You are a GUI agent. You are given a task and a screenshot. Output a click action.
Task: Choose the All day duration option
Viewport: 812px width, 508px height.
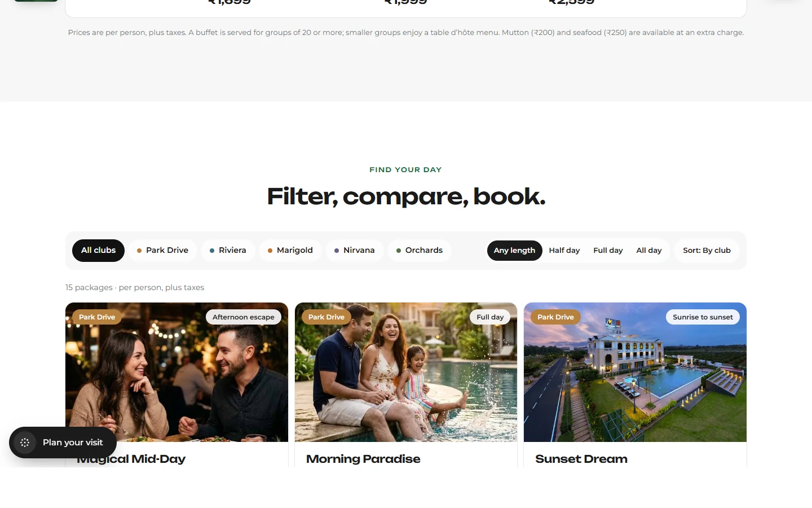point(649,250)
